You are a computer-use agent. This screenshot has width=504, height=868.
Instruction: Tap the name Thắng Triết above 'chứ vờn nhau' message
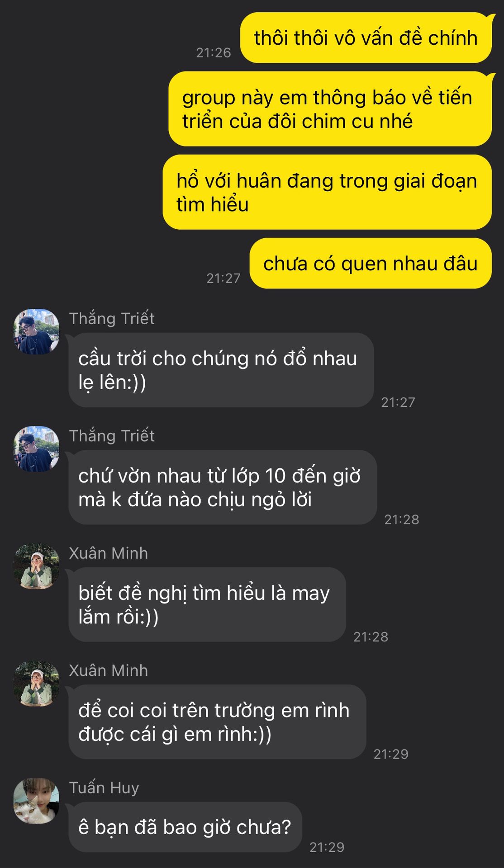(112, 436)
